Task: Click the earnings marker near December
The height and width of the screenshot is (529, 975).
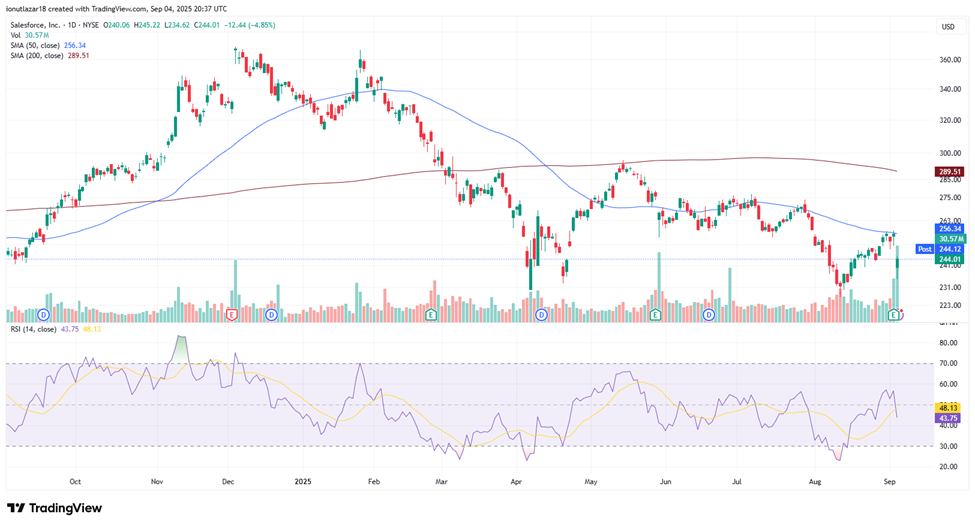Action: click(232, 314)
